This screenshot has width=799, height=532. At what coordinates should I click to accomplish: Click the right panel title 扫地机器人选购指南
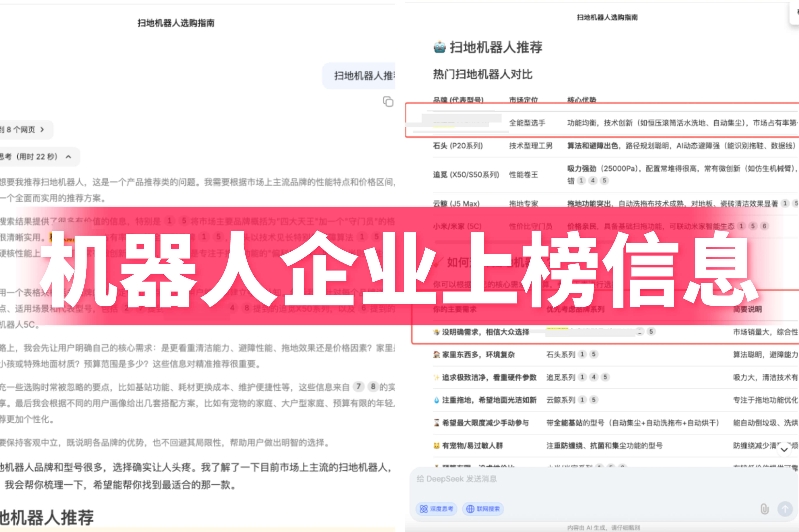(607, 17)
